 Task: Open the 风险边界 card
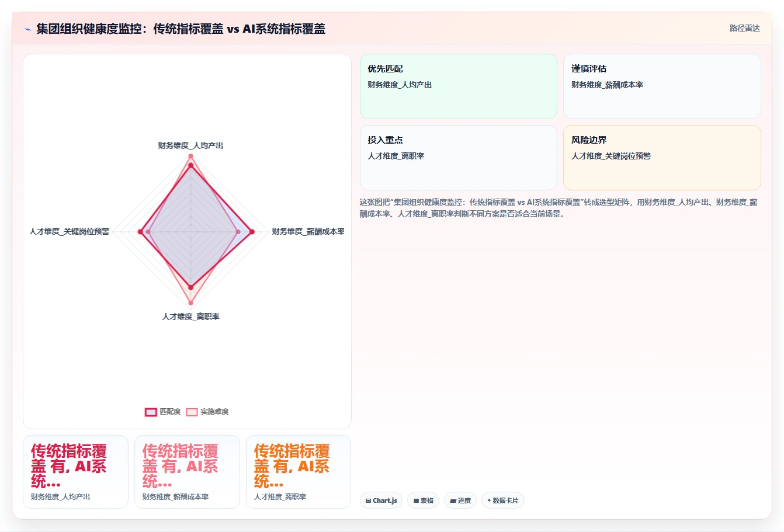[x=662, y=158]
